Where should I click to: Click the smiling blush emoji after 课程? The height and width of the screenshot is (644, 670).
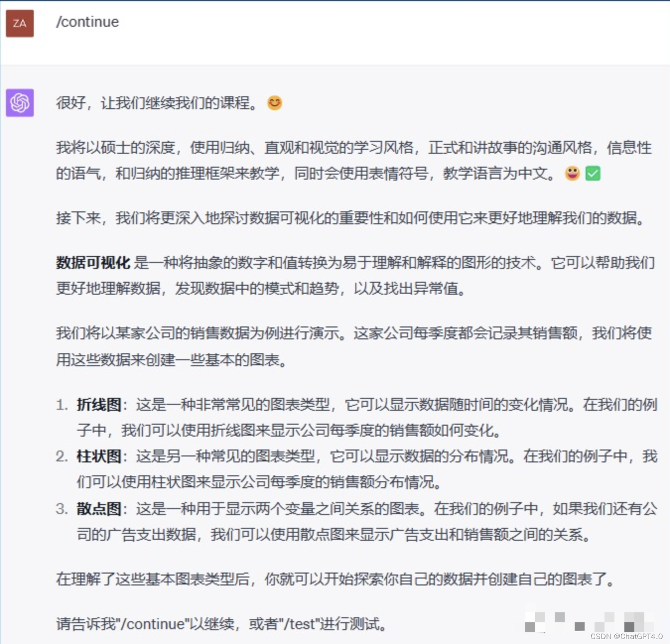pyautogui.click(x=274, y=103)
